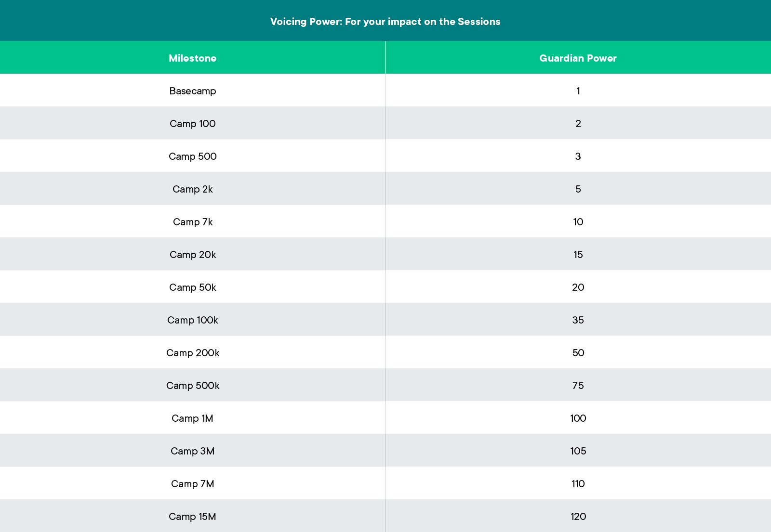Screen dimensions: 771x532
Task: Click the Camp 200k row label
Action: [x=192, y=353]
